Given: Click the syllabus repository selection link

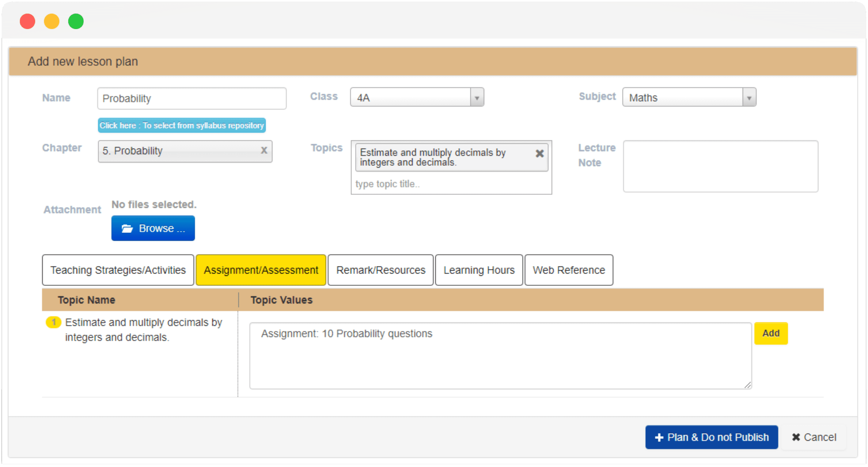Looking at the screenshot, I should click(182, 125).
